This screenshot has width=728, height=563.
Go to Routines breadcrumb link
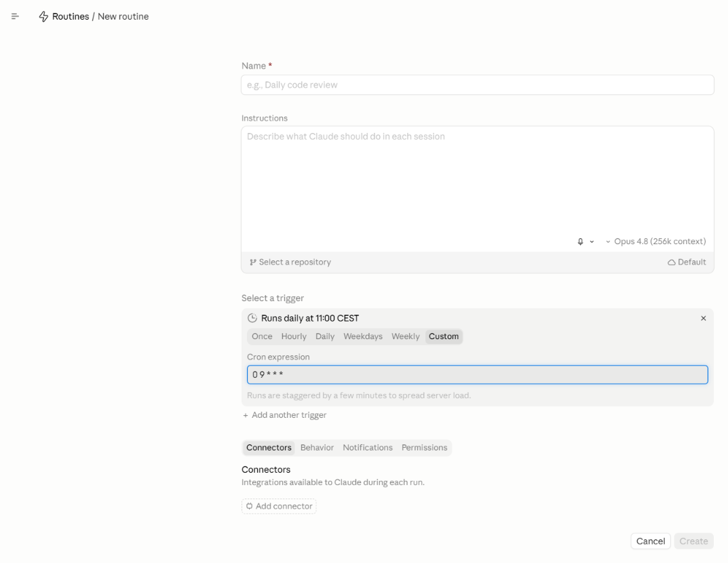(71, 17)
